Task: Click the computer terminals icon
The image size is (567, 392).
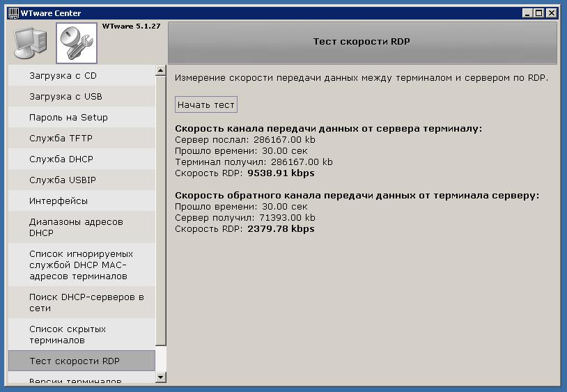Action: click(31, 42)
